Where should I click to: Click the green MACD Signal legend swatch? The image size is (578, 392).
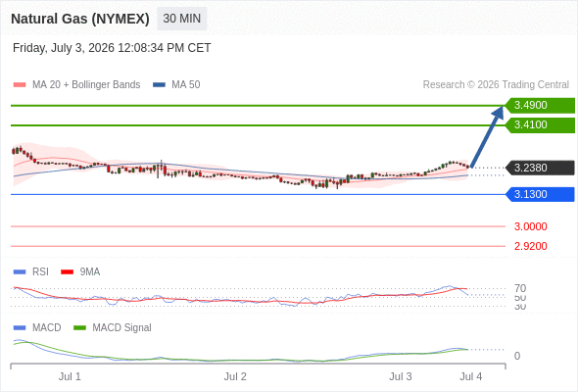79,328
